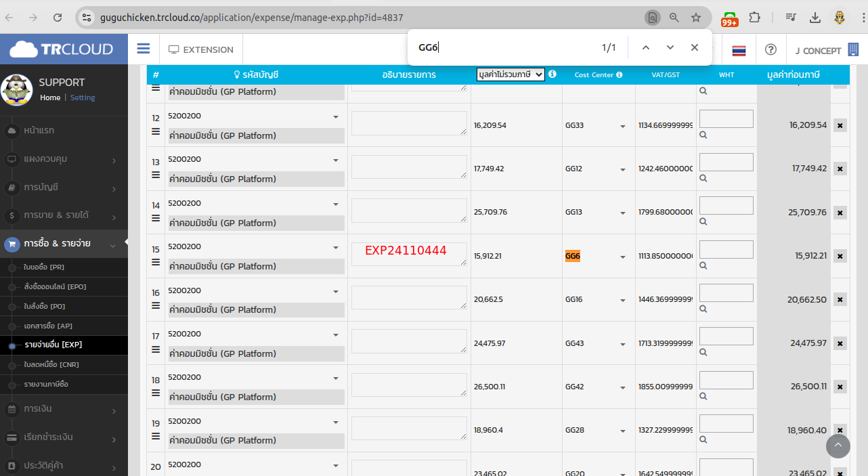Open the Home link under SUPPORT
This screenshot has width=868, height=476.
[50, 98]
